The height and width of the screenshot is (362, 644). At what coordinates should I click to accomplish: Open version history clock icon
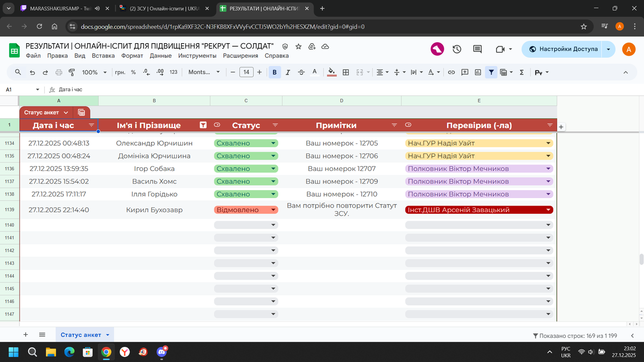coord(457,49)
